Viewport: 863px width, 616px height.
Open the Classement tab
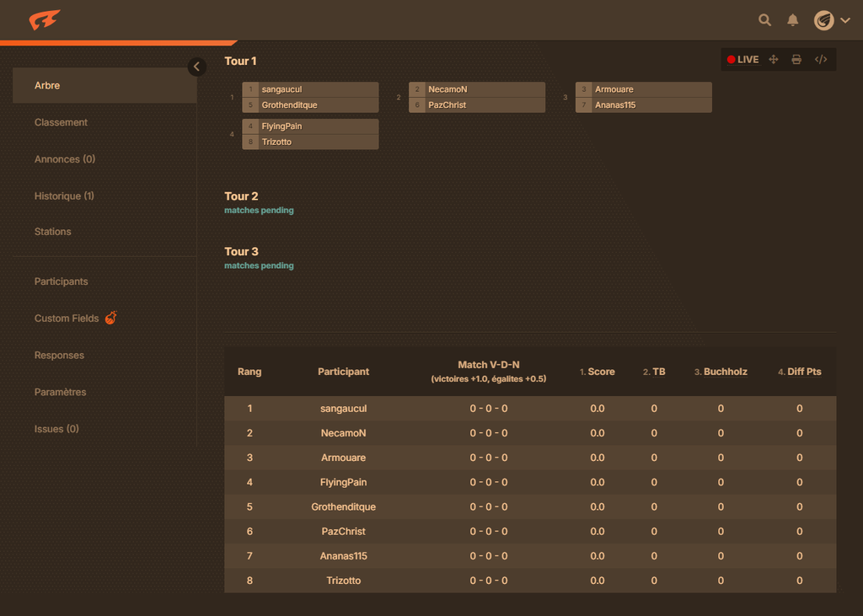(61, 122)
